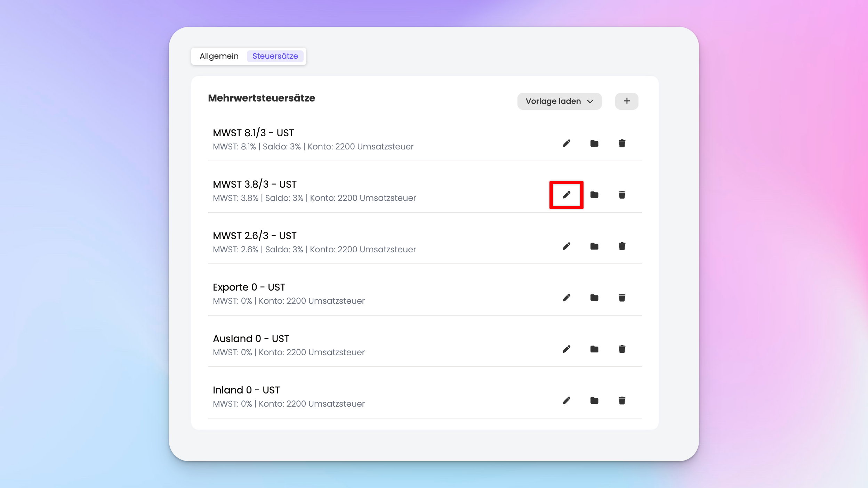Delete the Exporte 0 - UST entry
The width and height of the screenshot is (868, 488).
point(622,298)
